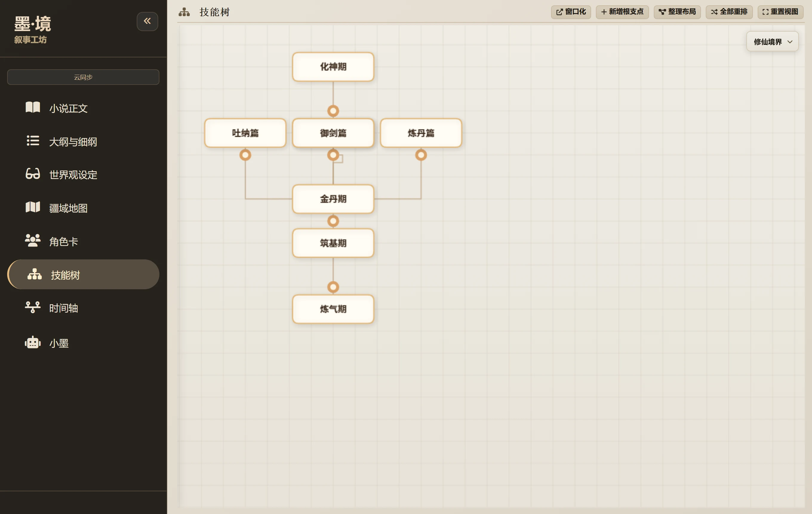Expand the 修仙境界 dropdown
Screen dimensions: 812x514
click(x=772, y=42)
